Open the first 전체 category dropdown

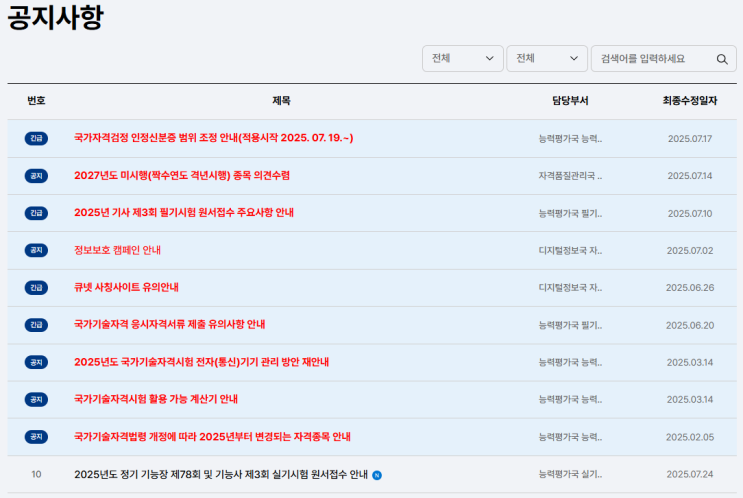(462, 59)
